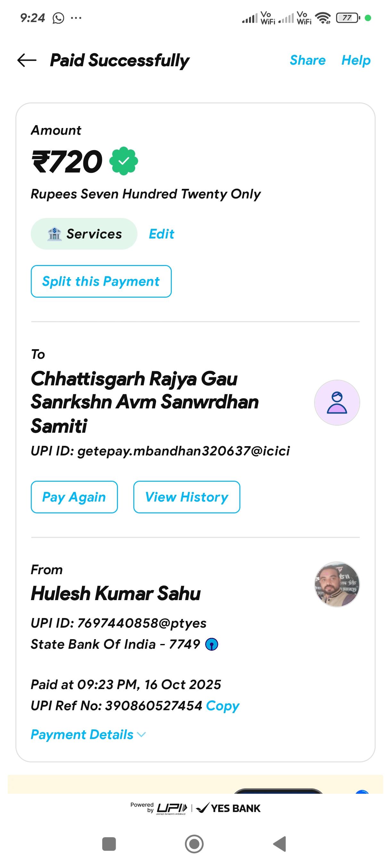Tap the WhatsApp notification icon in status bar
391x868 pixels.
[x=58, y=18]
